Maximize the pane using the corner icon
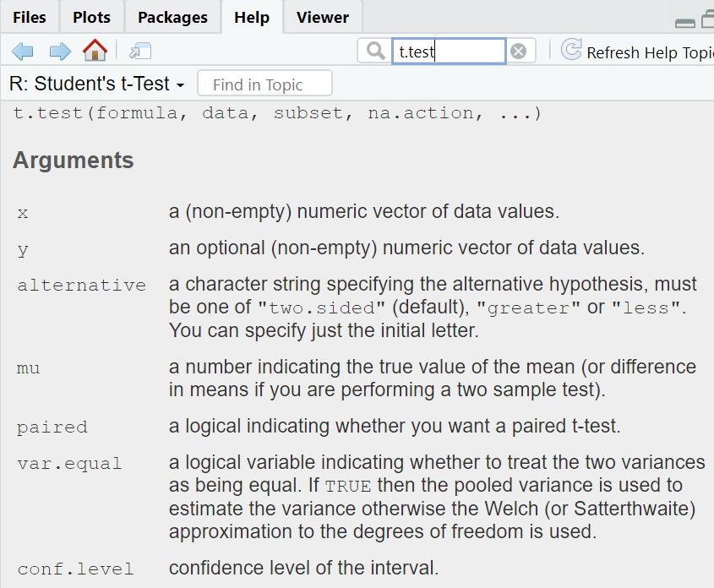This screenshot has height=588, width=714. click(x=708, y=20)
